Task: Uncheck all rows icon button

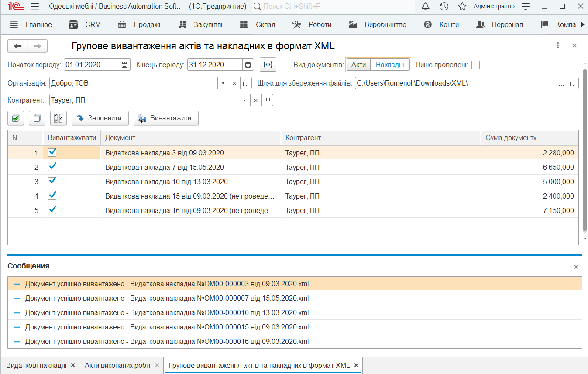Action: pyautogui.click(x=37, y=118)
